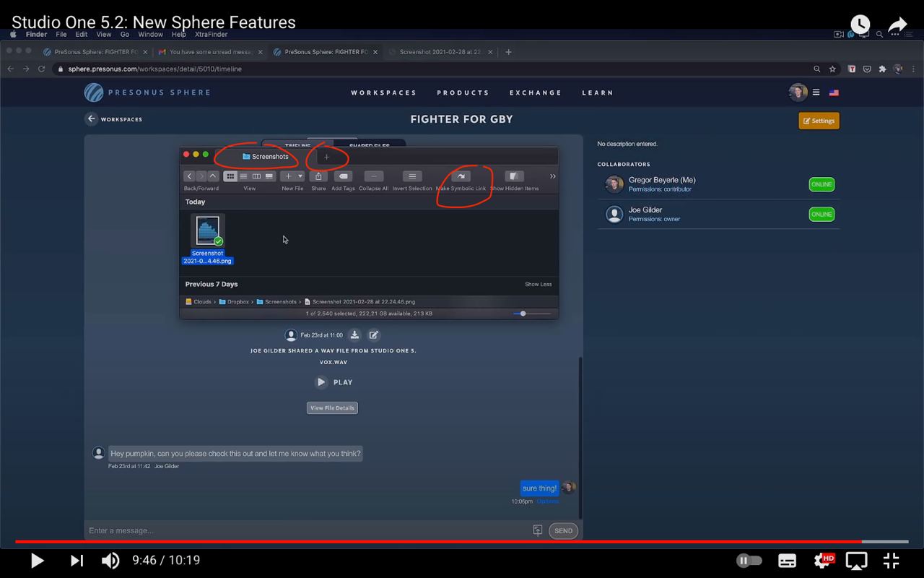This screenshot has height=578, width=924.
Task: Change language via US flag icon
Action: [834, 92]
